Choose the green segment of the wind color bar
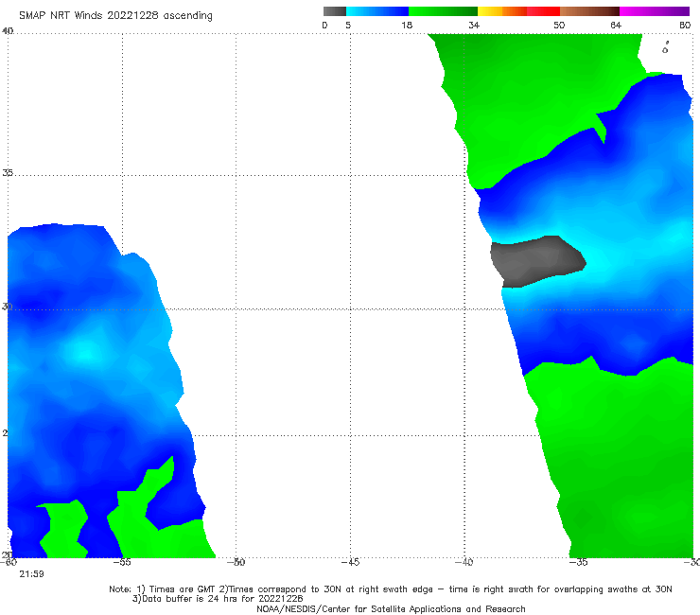 click(x=443, y=11)
